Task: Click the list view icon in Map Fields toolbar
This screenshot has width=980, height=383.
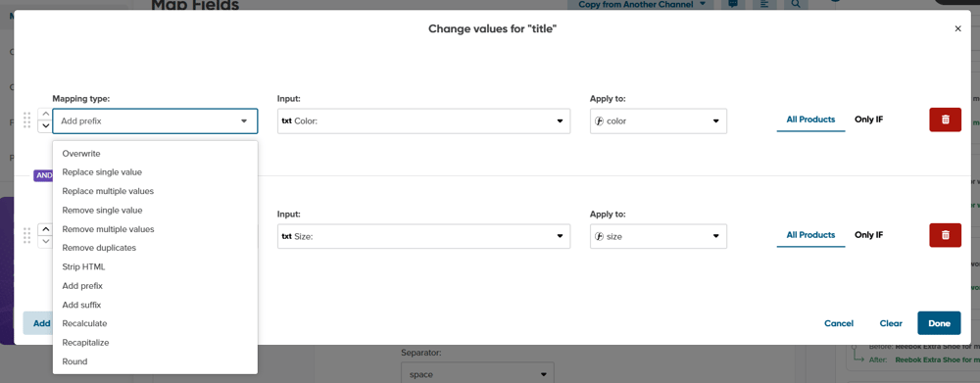Action: [763, 4]
